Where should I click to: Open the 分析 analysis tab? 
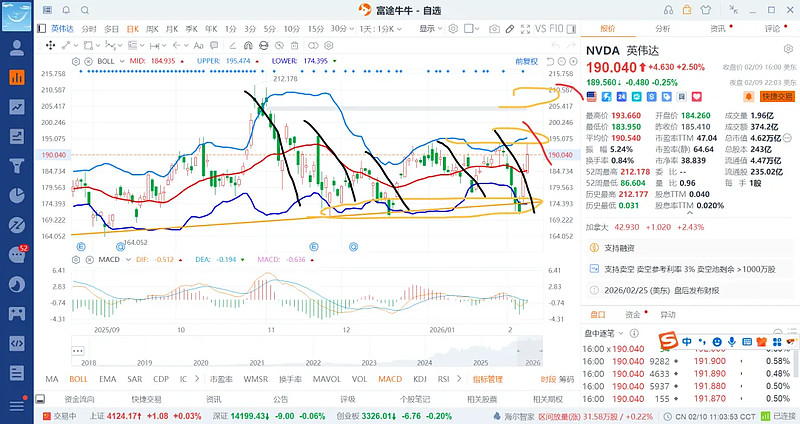pyautogui.click(x=663, y=29)
